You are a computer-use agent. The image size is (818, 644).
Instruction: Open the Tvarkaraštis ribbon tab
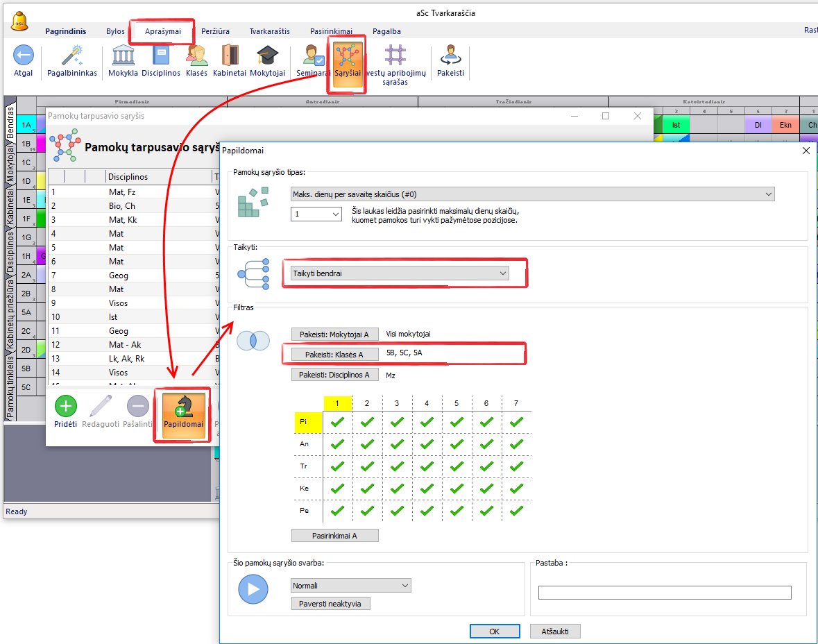[269, 31]
